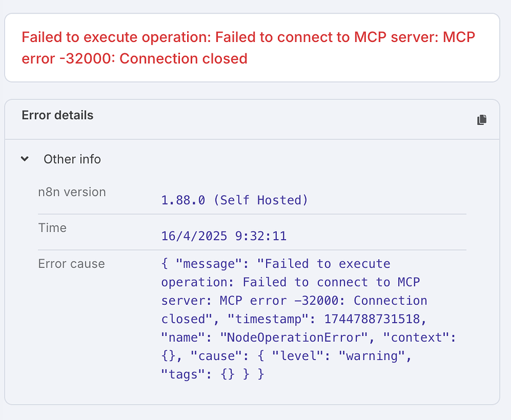This screenshot has width=511, height=420.
Task: Click the n8n version row label
Action: (x=72, y=192)
